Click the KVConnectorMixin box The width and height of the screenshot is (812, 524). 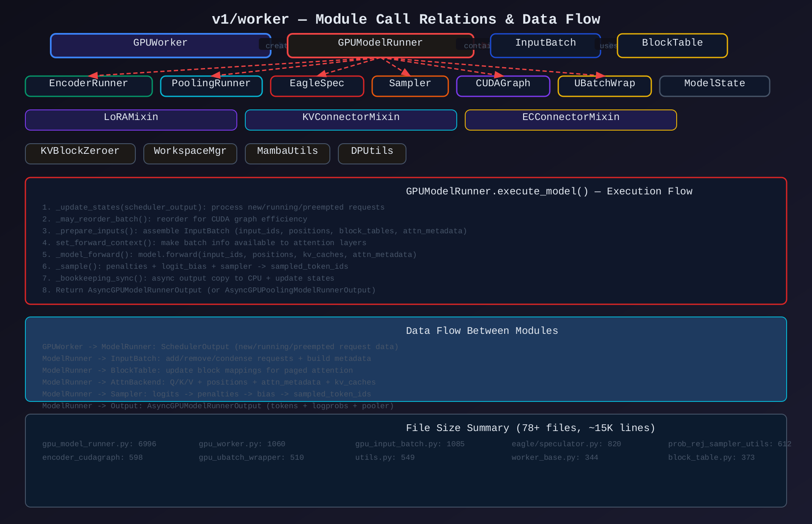click(351, 120)
